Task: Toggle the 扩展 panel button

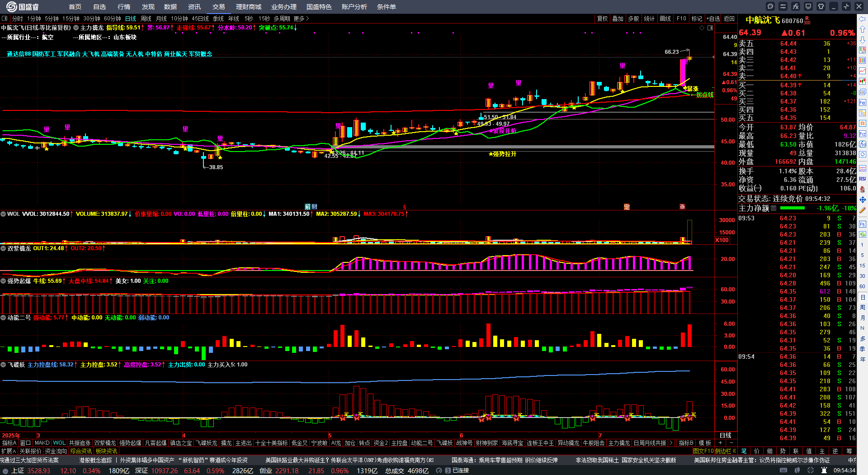Action: pos(8,451)
